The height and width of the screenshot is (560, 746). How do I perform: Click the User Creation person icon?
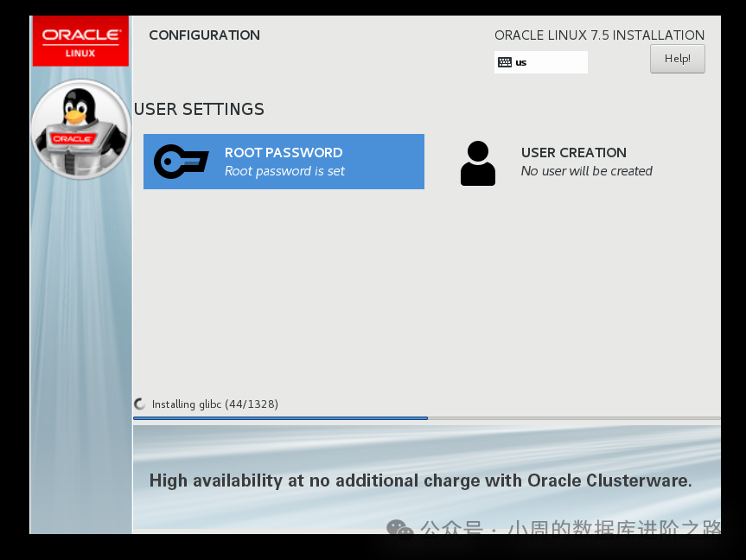point(478,163)
